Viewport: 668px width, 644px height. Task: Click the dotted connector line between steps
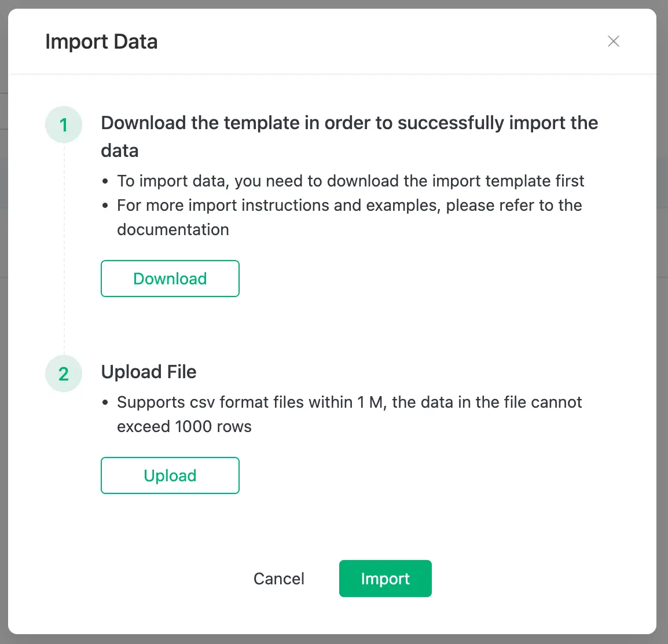click(64, 249)
